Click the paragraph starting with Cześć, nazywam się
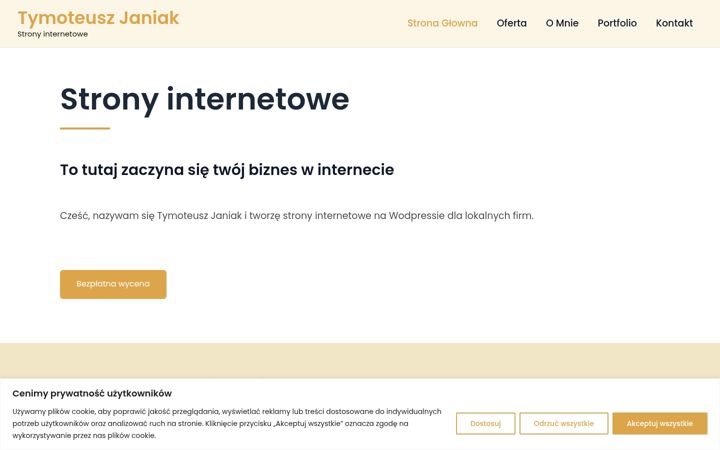This screenshot has height=450, width=720. 297,215
